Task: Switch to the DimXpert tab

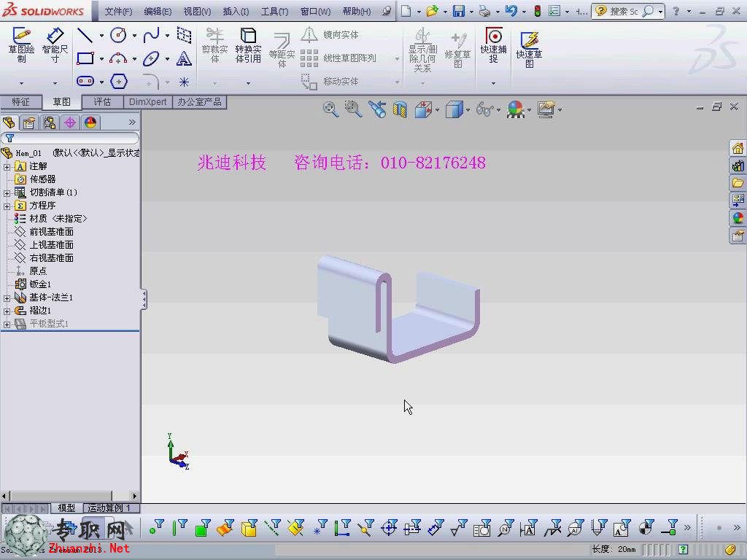Action: click(x=147, y=102)
